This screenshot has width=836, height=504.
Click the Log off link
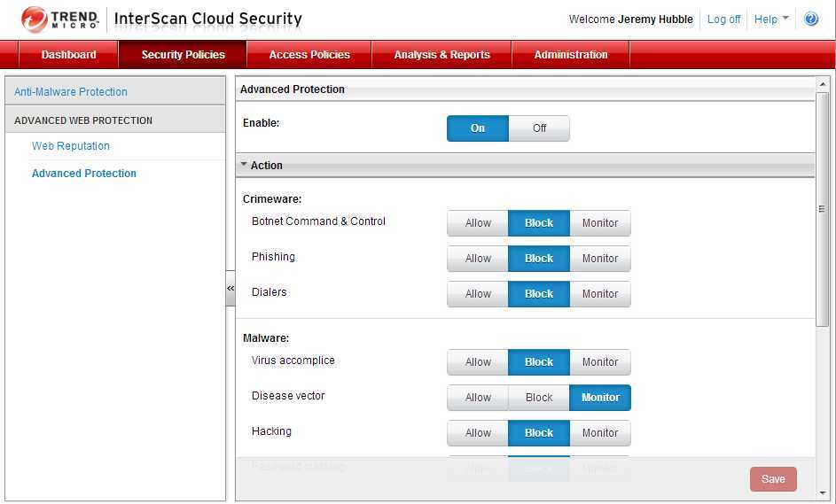point(723,19)
